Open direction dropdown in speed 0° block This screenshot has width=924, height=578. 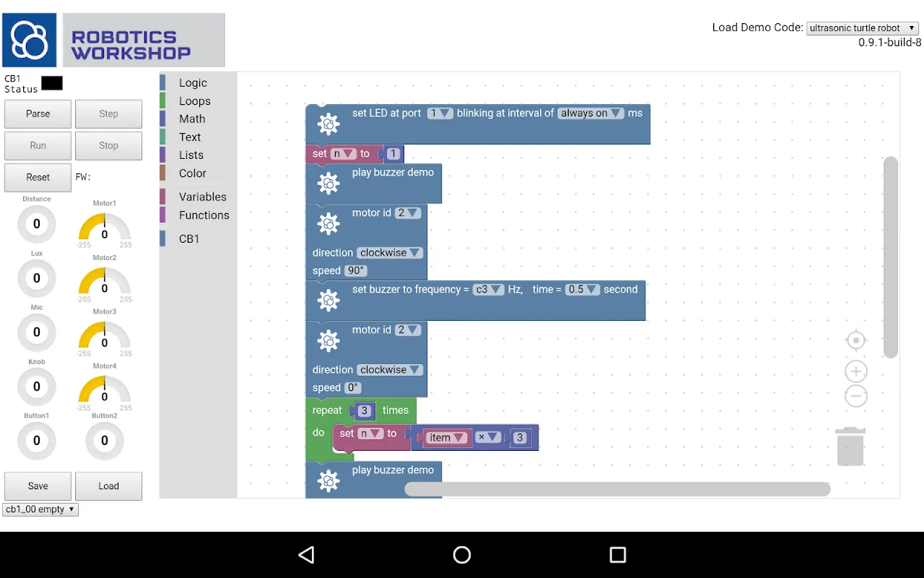coord(390,370)
